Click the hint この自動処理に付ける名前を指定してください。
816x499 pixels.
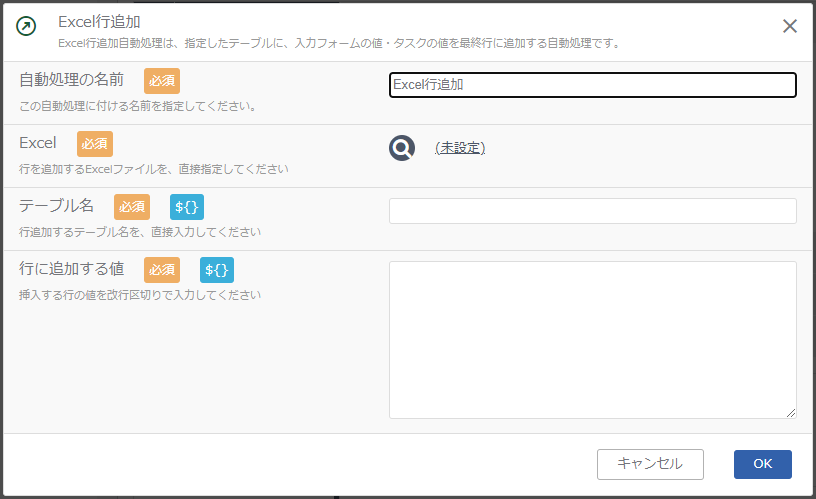tap(138, 106)
